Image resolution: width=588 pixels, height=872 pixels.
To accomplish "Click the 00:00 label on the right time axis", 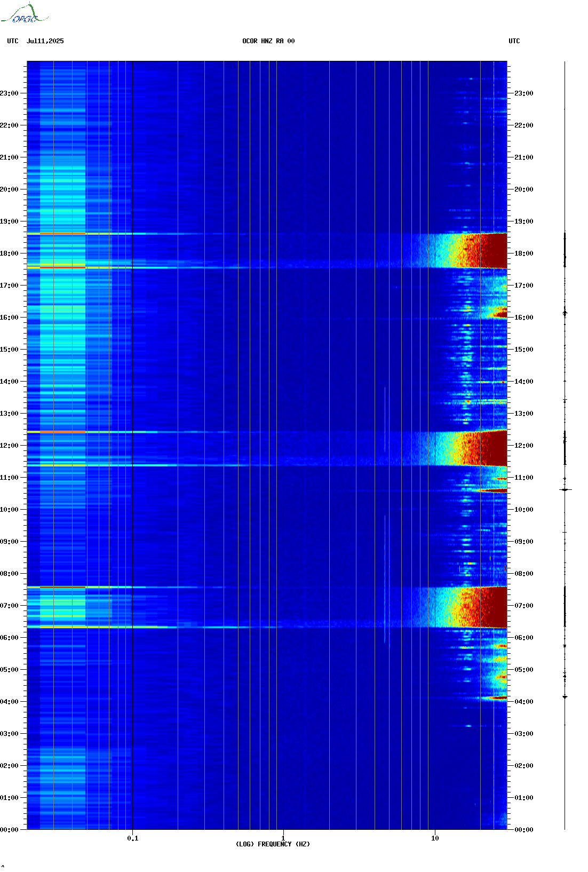I will pyautogui.click(x=524, y=830).
